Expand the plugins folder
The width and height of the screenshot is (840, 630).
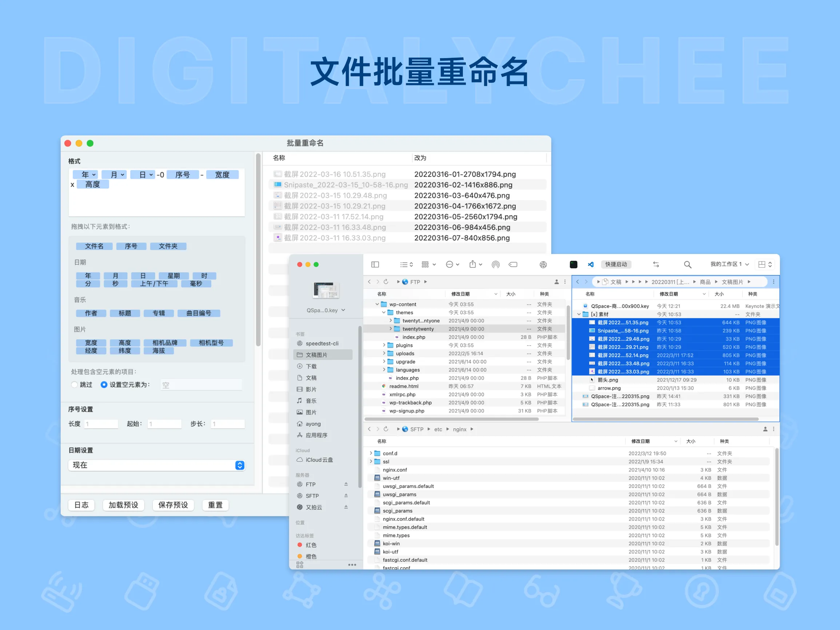click(x=384, y=346)
